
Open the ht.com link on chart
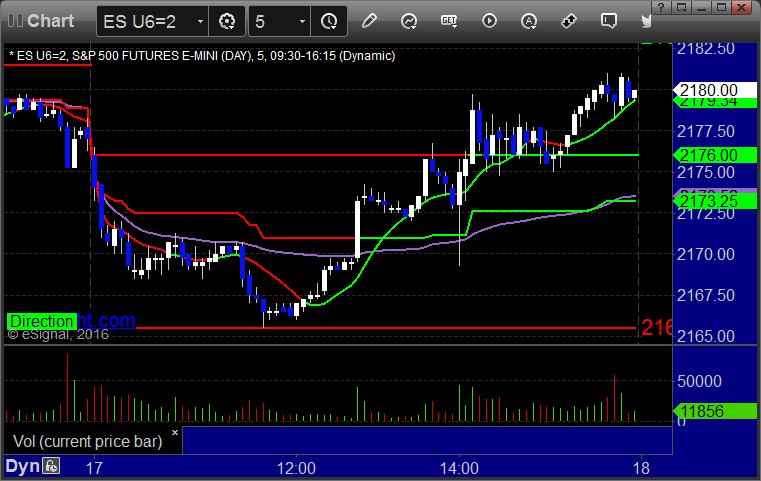[x=106, y=320]
